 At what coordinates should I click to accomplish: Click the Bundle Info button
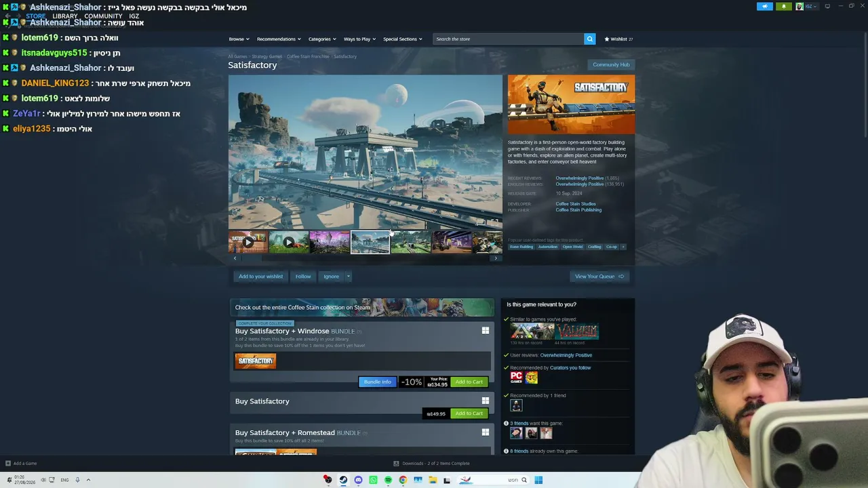coord(378,382)
